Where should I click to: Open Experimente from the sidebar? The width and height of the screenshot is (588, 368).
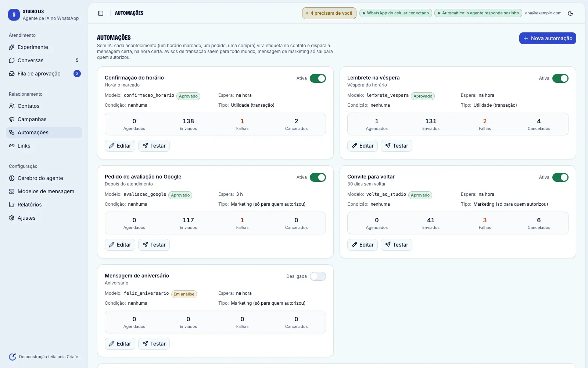44,47
